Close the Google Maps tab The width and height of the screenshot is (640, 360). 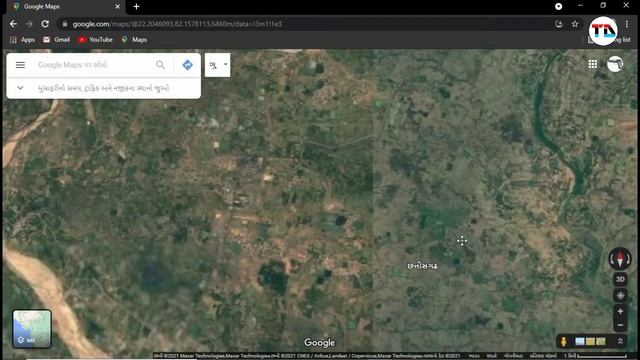118,7
